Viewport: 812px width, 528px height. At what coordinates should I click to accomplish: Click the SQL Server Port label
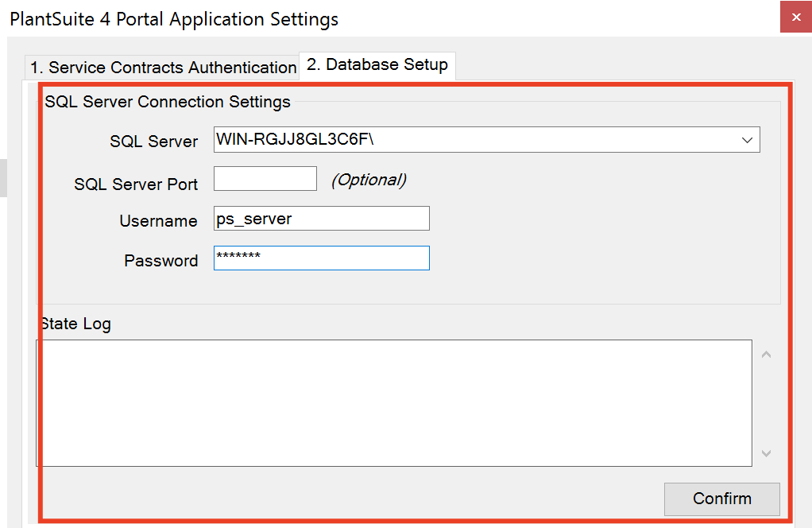136,184
